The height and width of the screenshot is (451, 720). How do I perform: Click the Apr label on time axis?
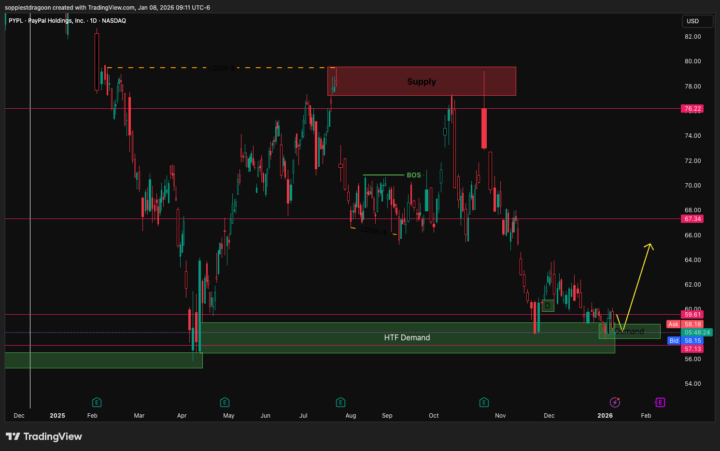(182, 416)
